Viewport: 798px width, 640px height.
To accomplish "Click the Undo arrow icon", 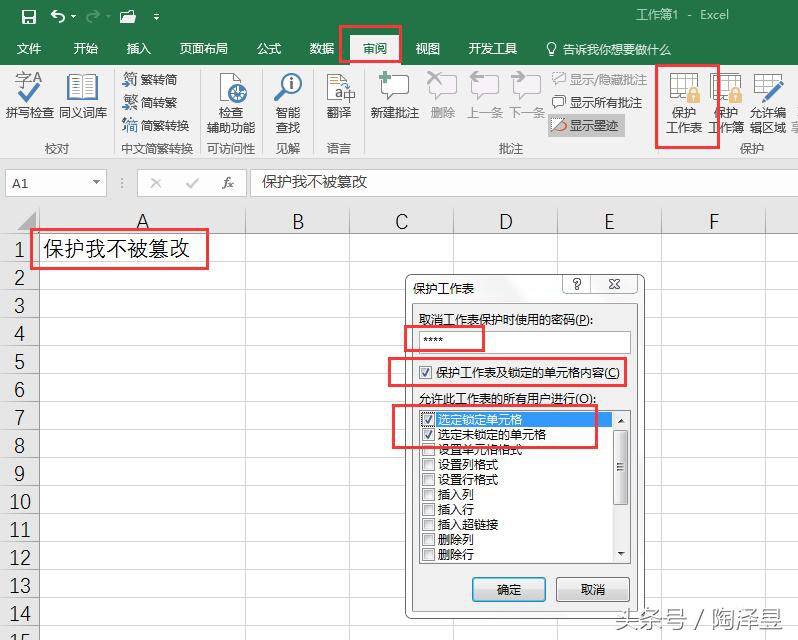I will coord(58,17).
